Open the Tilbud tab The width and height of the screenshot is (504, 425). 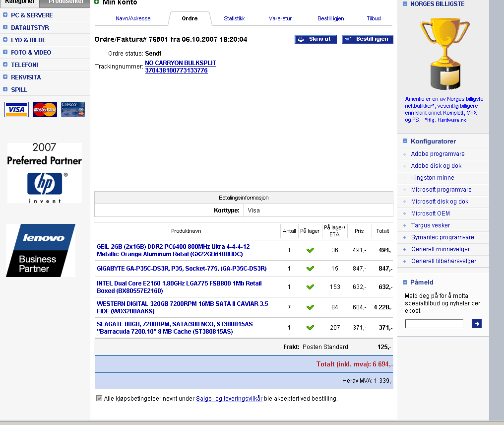click(374, 18)
